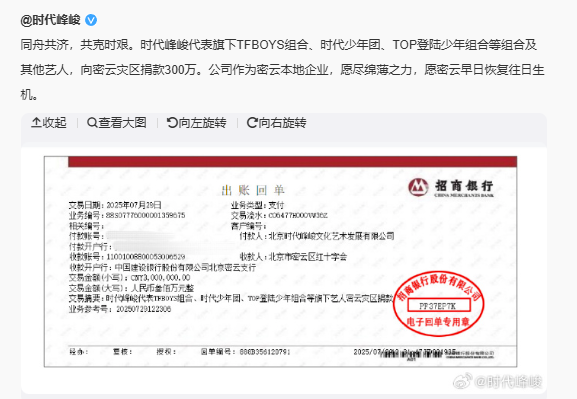
Task: Open full-size image via 查看大图
Action: 117,123
